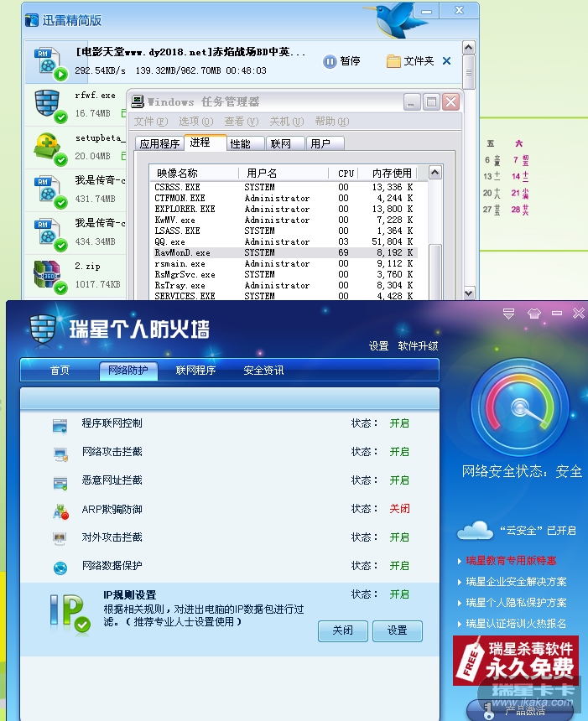
Task: Click the 2.zip archive icon
Action: (x=49, y=277)
